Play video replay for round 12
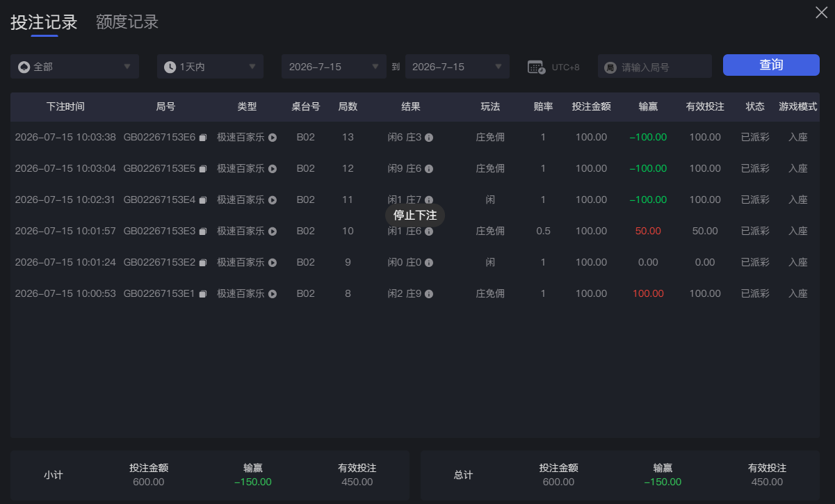This screenshot has height=504, width=835. (x=273, y=169)
